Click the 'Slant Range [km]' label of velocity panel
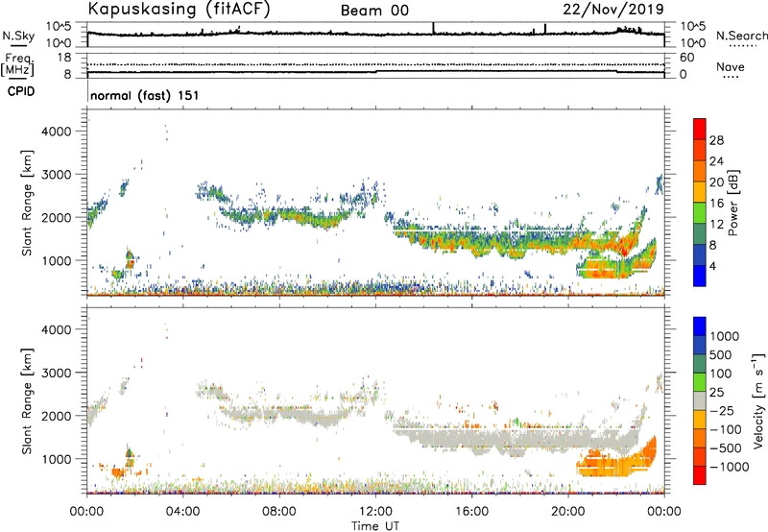This screenshot has width=768, height=532. point(27,401)
